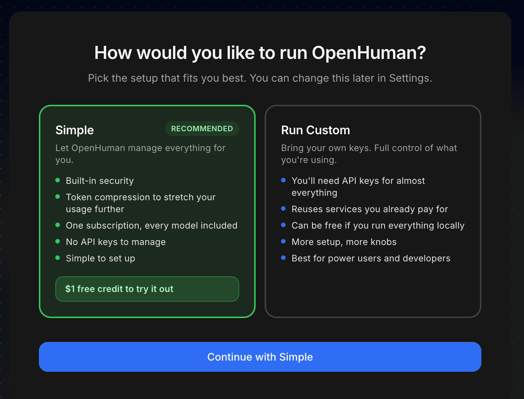Click the RECOMMENDED badge
524x399 pixels.
(x=202, y=129)
